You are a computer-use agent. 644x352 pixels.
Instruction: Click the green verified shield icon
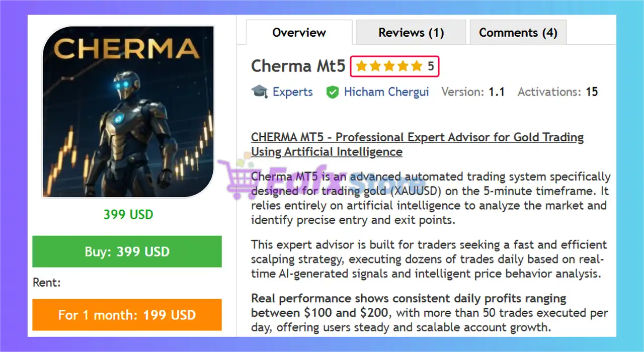332,92
